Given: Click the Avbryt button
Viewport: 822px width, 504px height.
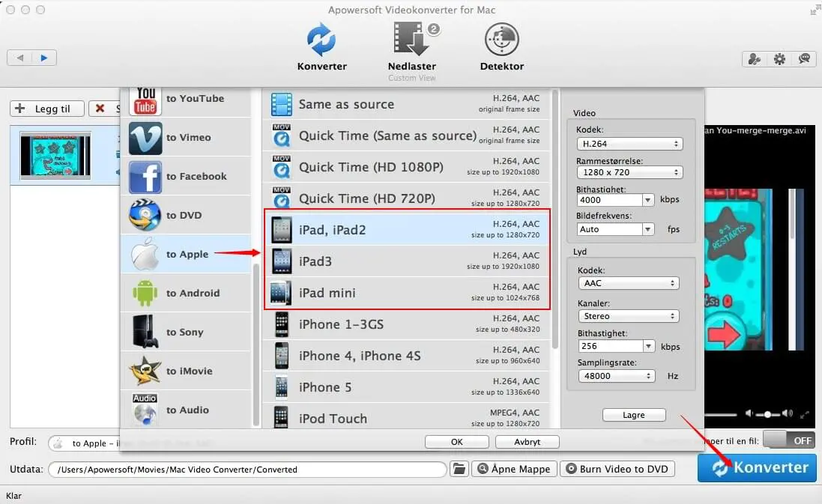Looking at the screenshot, I should pyautogui.click(x=527, y=442).
